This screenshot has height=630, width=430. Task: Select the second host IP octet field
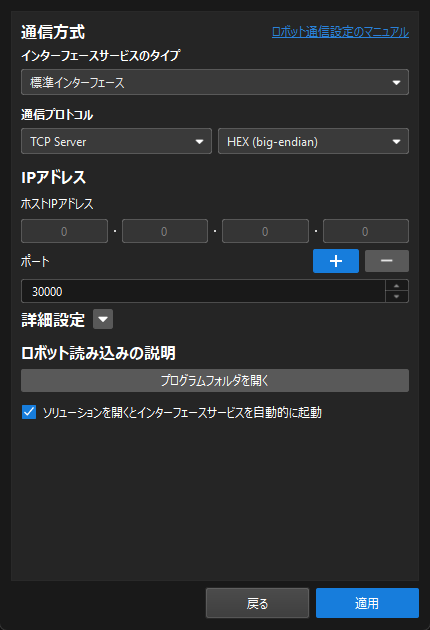[165, 231]
